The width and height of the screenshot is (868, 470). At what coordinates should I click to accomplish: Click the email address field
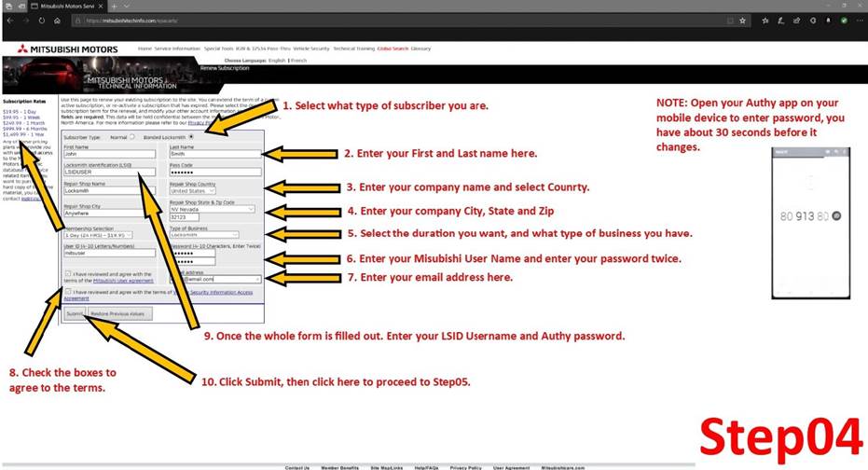point(214,280)
